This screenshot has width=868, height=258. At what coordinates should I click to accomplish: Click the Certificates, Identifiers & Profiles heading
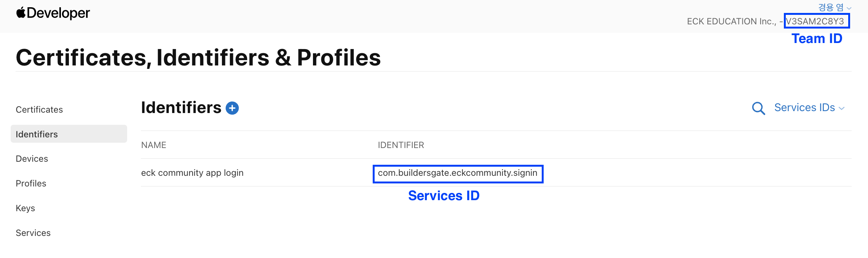pos(198,57)
